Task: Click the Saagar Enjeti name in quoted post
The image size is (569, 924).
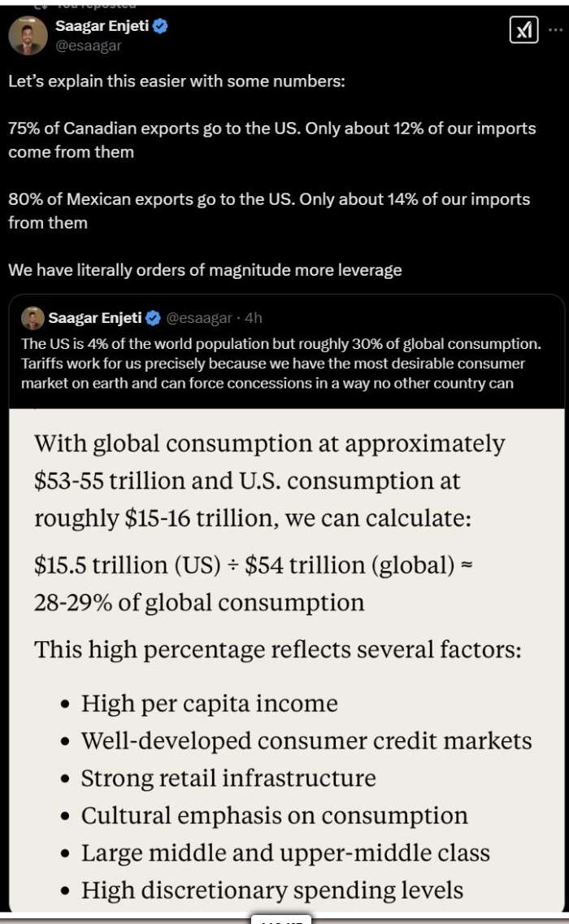Action: (94, 317)
